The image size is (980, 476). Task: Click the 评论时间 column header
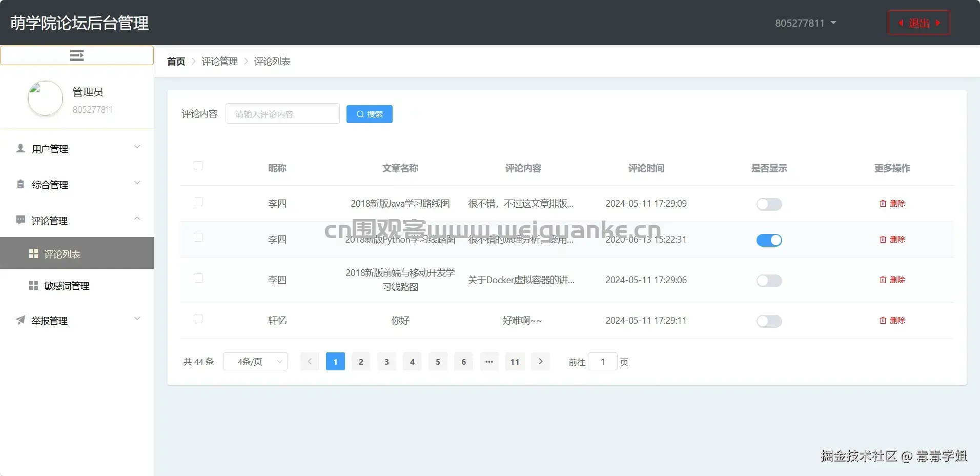click(x=646, y=168)
